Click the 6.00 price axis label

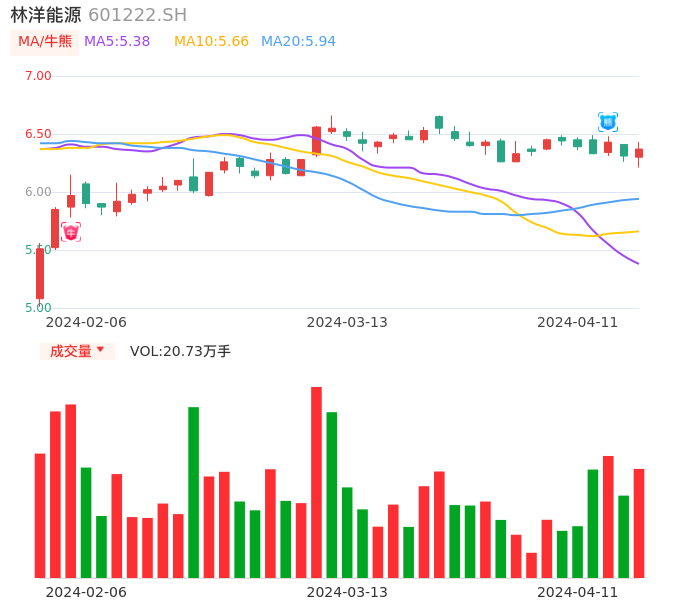point(38,192)
